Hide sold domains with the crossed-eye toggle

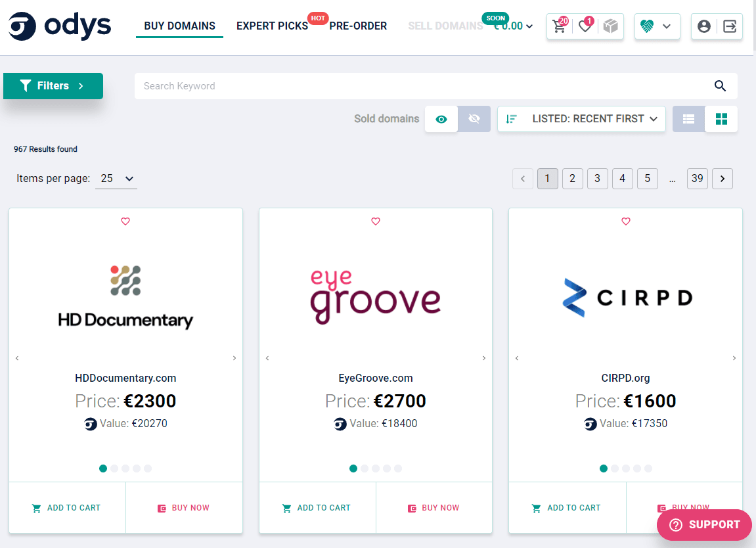coord(474,119)
